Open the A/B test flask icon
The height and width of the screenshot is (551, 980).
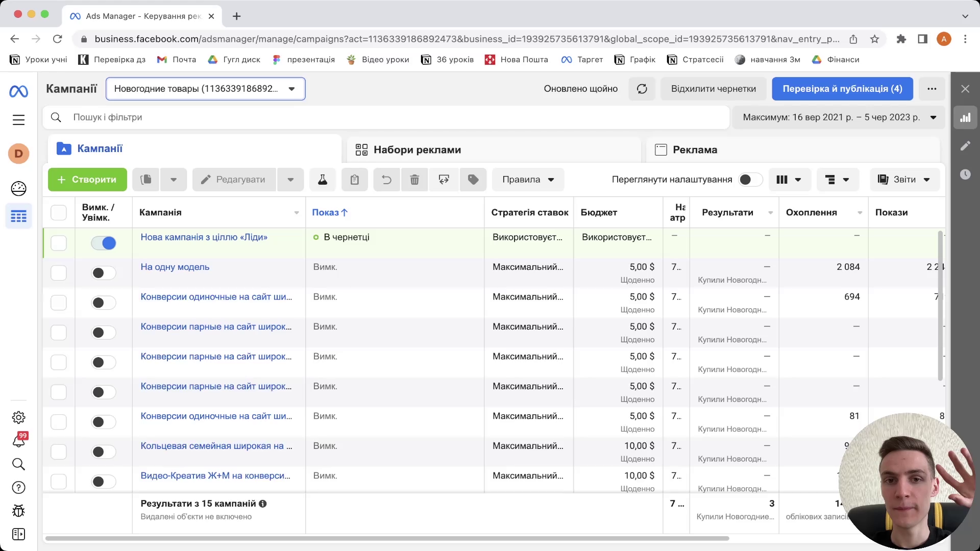pyautogui.click(x=323, y=180)
